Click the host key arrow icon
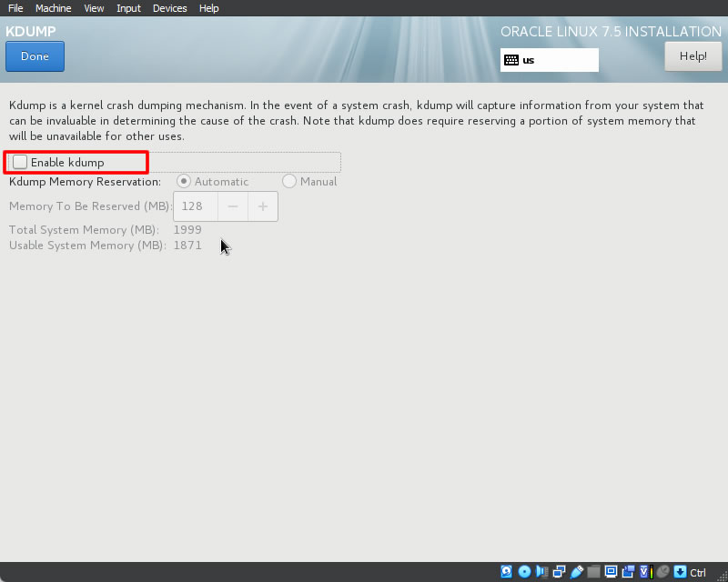 click(x=680, y=572)
